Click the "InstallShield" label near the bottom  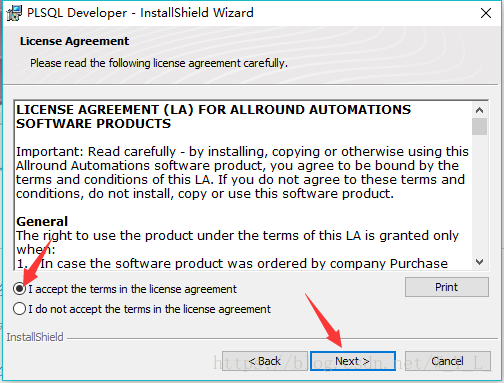[35, 337]
